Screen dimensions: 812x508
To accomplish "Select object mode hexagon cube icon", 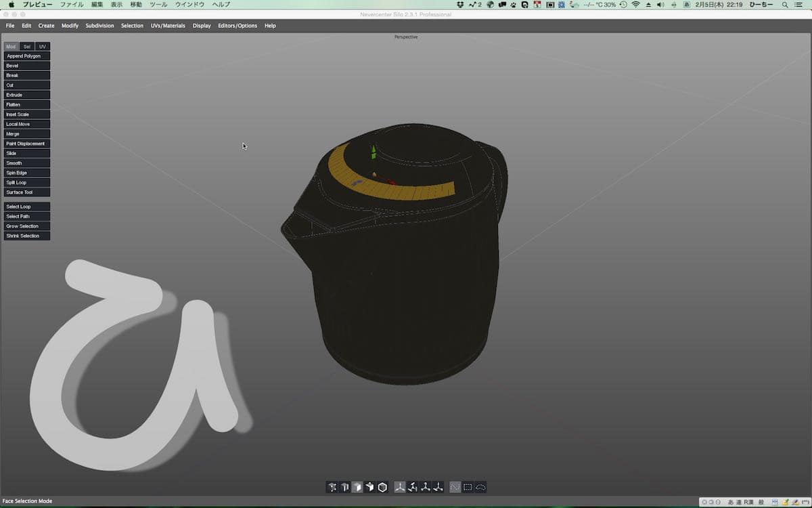I will point(382,487).
